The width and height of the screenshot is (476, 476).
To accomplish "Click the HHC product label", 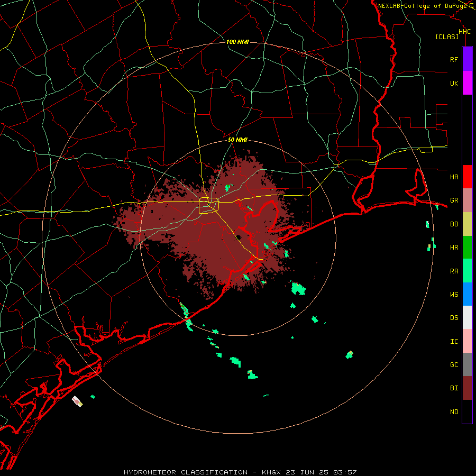I will [x=464, y=32].
